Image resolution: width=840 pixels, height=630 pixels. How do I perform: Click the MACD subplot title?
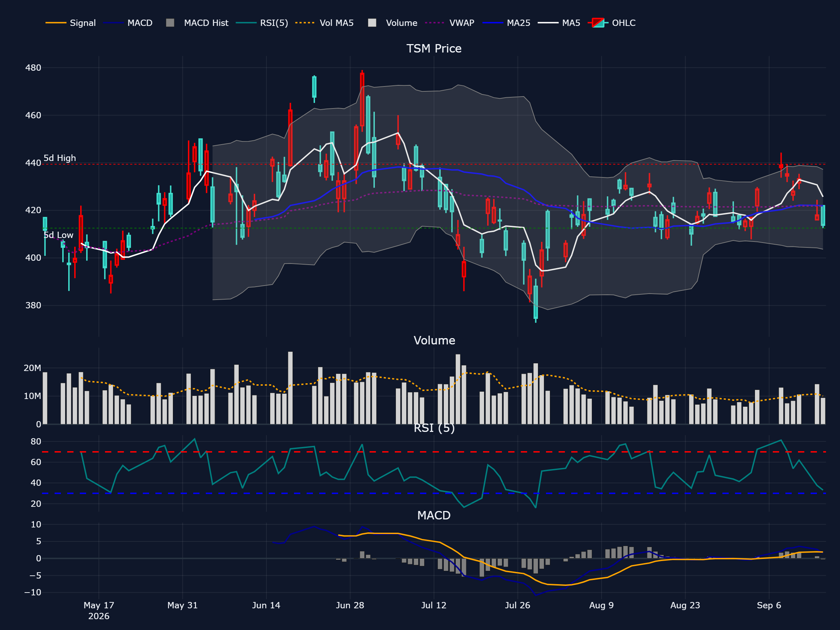[434, 515]
